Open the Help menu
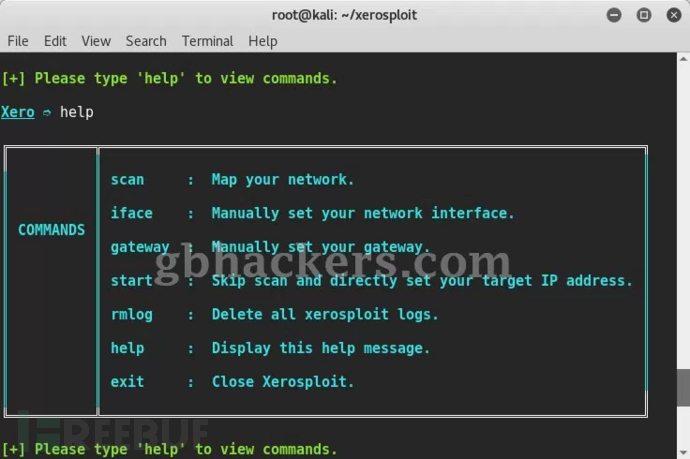This screenshot has height=459, width=690. pos(263,41)
